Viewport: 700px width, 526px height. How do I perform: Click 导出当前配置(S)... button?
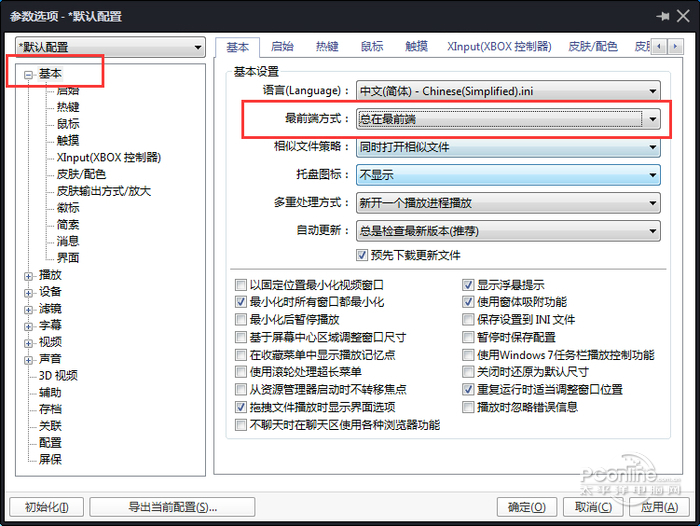tap(172, 507)
